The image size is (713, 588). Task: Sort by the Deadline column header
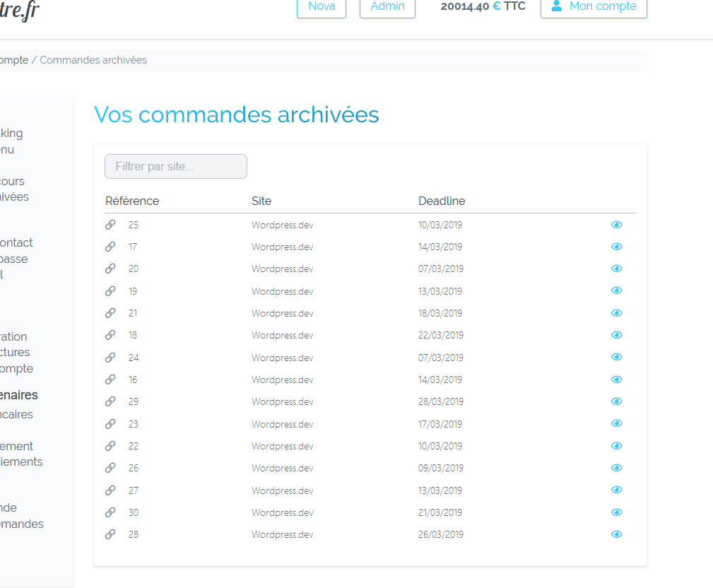coord(442,201)
